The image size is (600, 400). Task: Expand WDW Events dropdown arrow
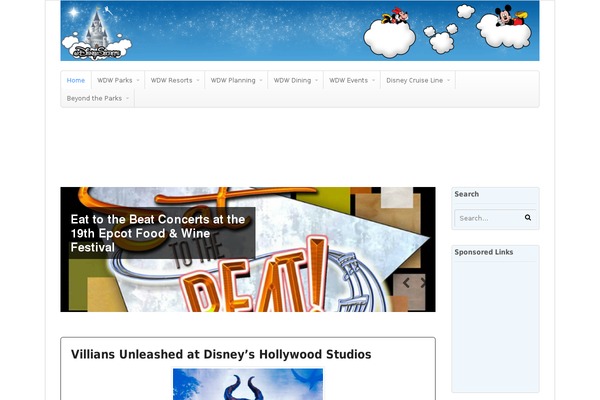point(373,80)
